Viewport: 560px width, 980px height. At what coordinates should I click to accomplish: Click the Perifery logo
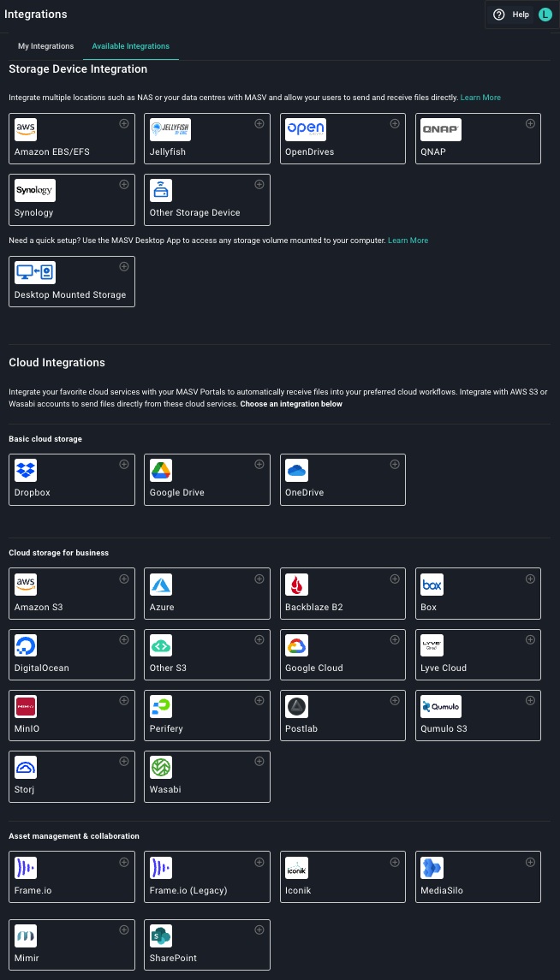tap(161, 705)
